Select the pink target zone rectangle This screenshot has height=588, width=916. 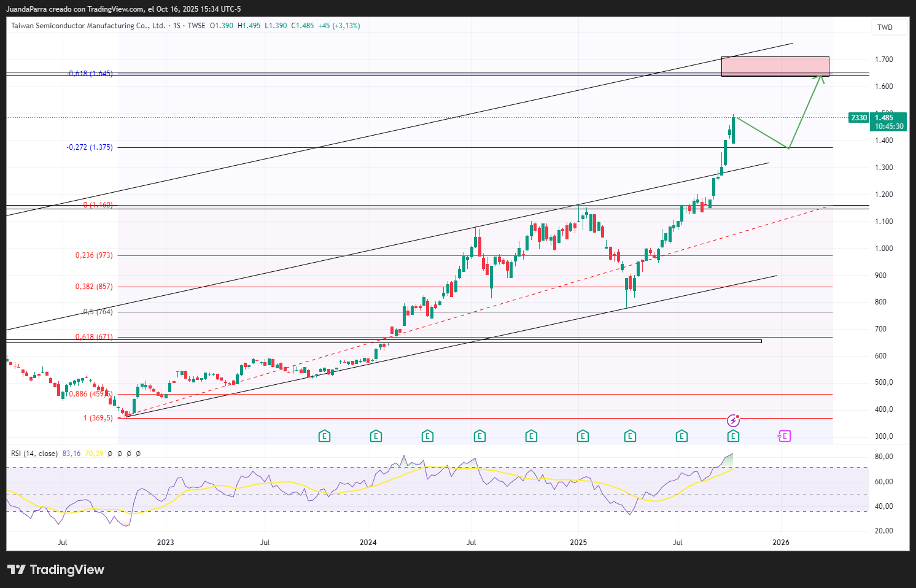tap(775, 66)
